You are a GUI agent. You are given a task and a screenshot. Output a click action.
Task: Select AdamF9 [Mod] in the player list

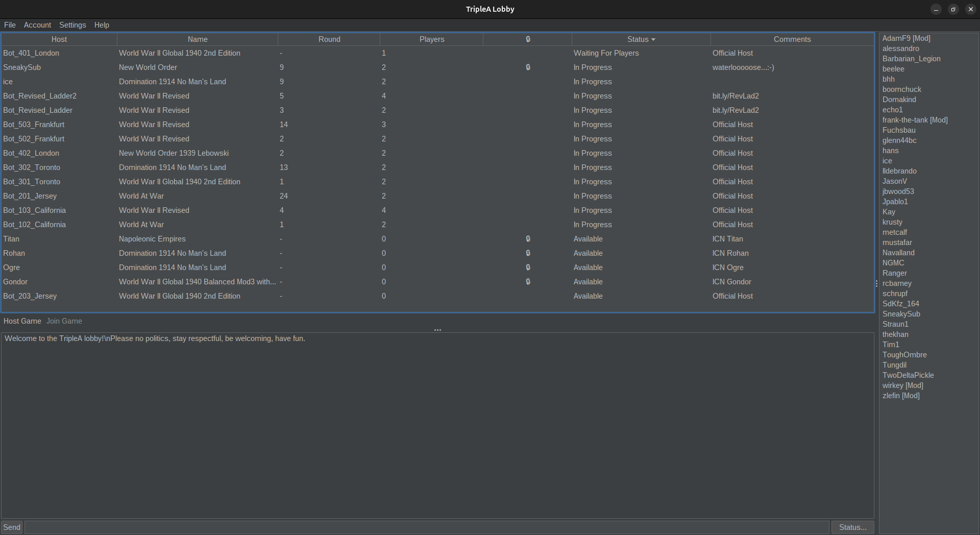(x=906, y=38)
